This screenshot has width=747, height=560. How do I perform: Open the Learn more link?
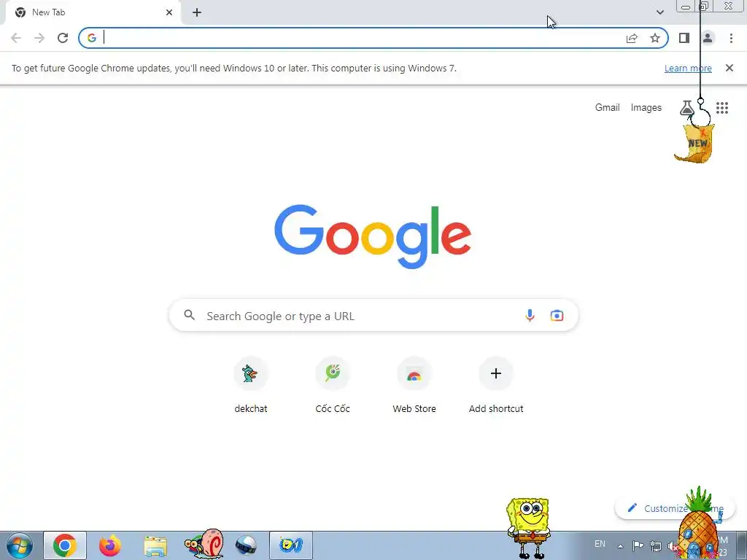click(x=688, y=68)
